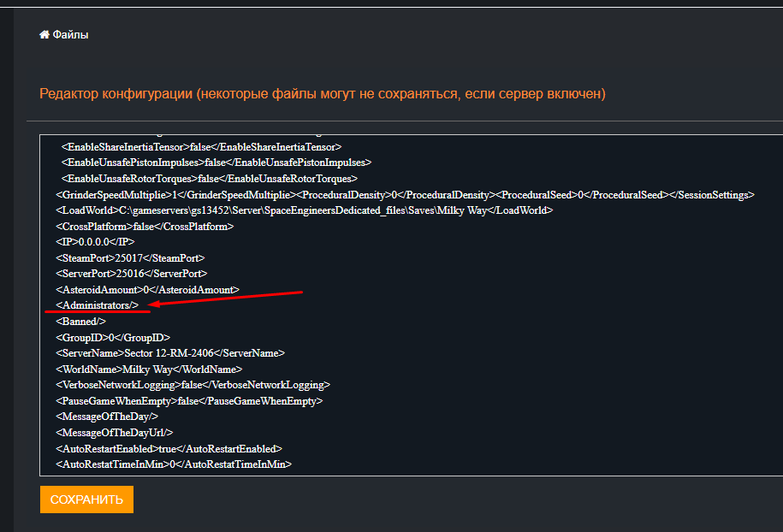
Task: Click the CrossPlatform false line
Action: pos(145,226)
